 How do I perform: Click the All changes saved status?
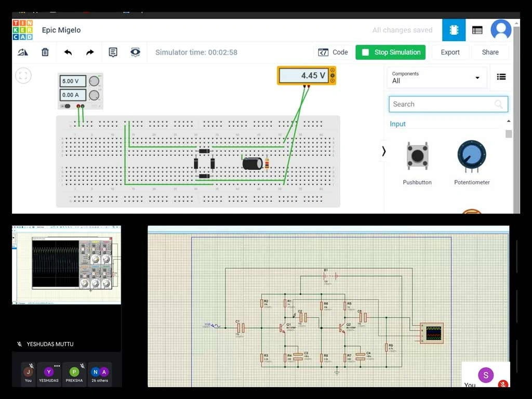(x=403, y=30)
